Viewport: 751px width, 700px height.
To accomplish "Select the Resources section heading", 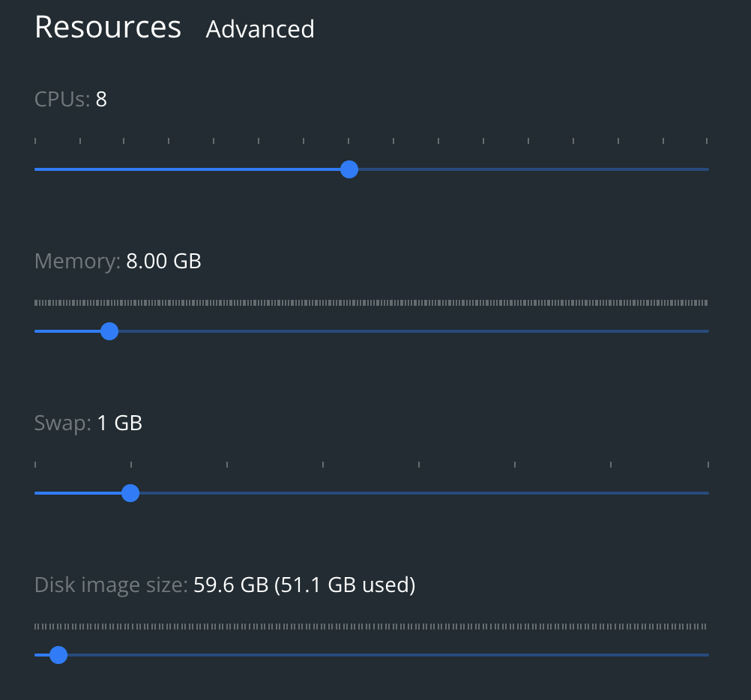I will (x=107, y=27).
